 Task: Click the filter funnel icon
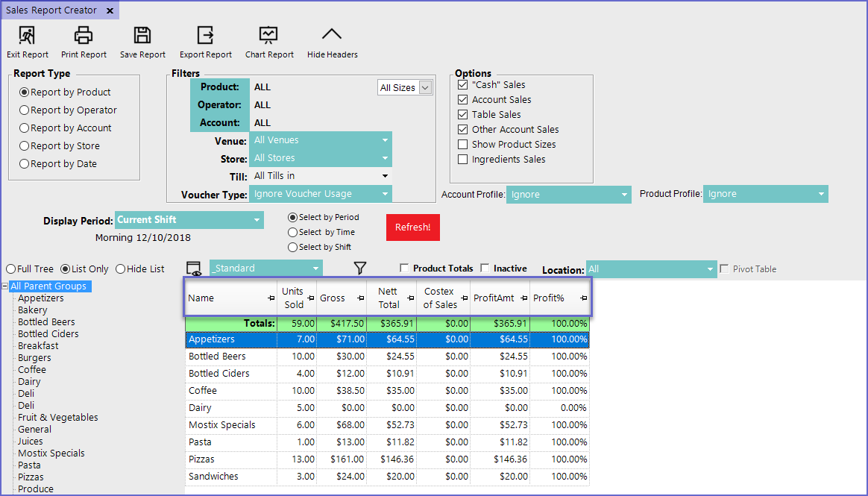360,268
